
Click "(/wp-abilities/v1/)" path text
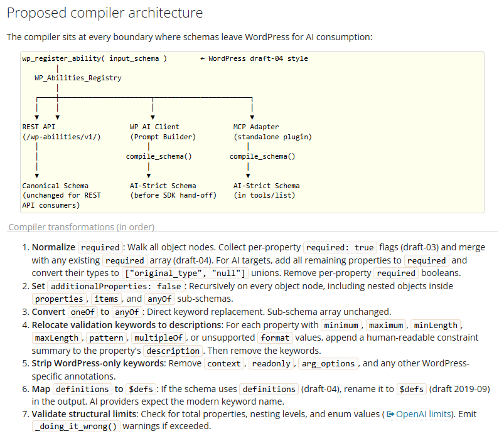click(x=62, y=137)
